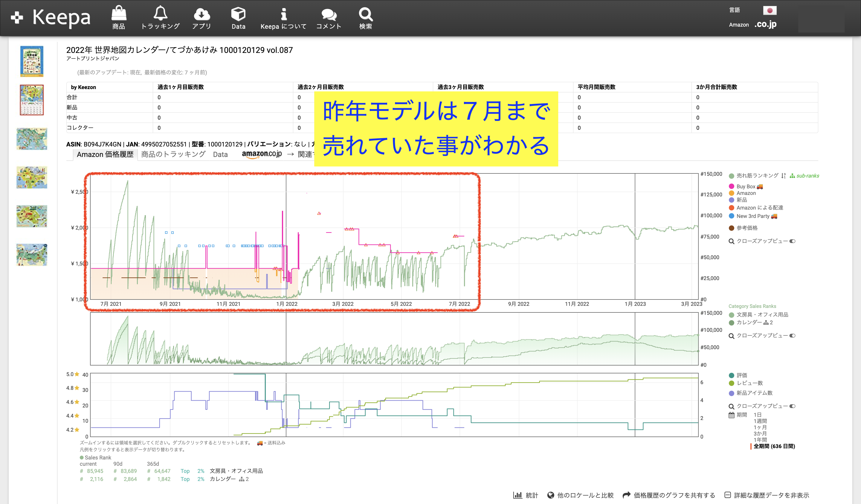
Task: Open the Amazon .co.jp locale selector
Action: [765, 25]
